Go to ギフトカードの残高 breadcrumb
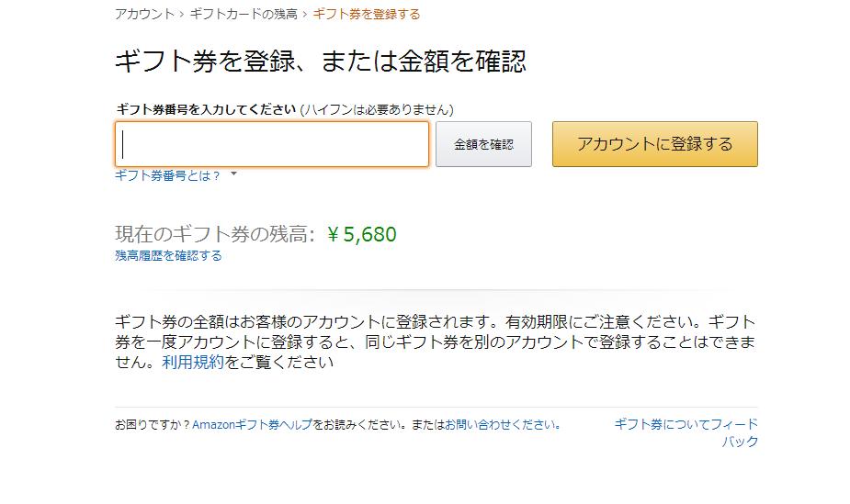The image size is (850, 504). click(x=244, y=14)
